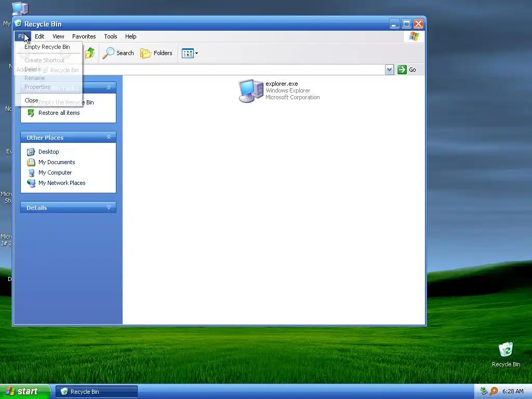Image resolution: width=532 pixels, height=399 pixels.
Task: Expand the address bar dropdown arrow
Action: (x=389, y=70)
